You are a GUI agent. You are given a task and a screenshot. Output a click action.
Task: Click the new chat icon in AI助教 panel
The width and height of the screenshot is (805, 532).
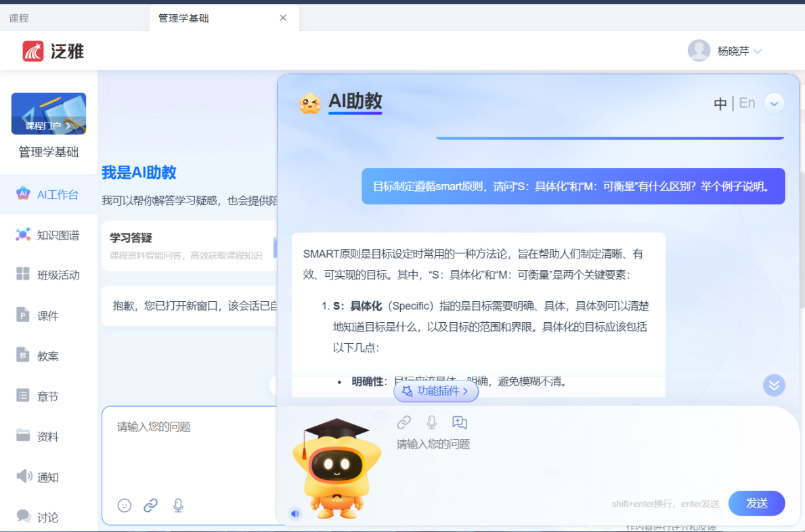[460, 423]
